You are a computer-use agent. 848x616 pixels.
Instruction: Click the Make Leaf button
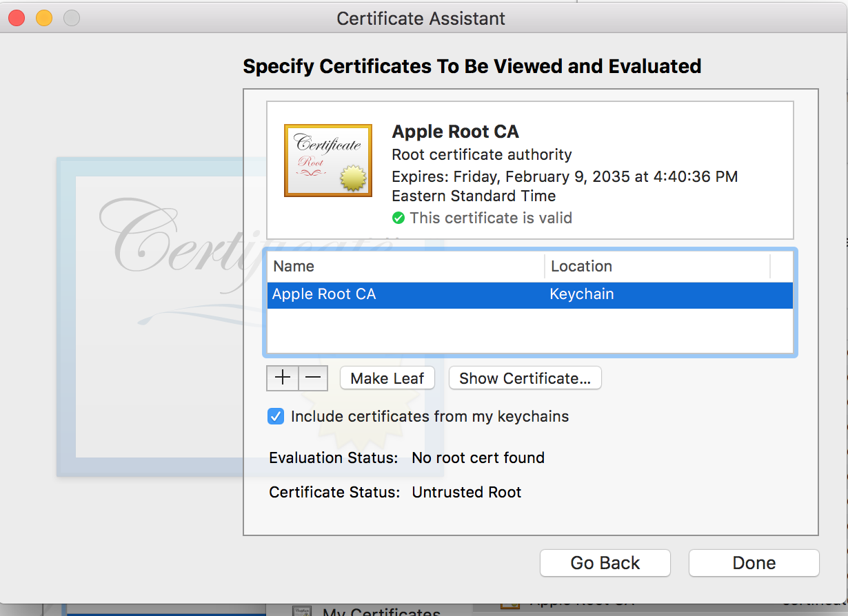click(387, 378)
